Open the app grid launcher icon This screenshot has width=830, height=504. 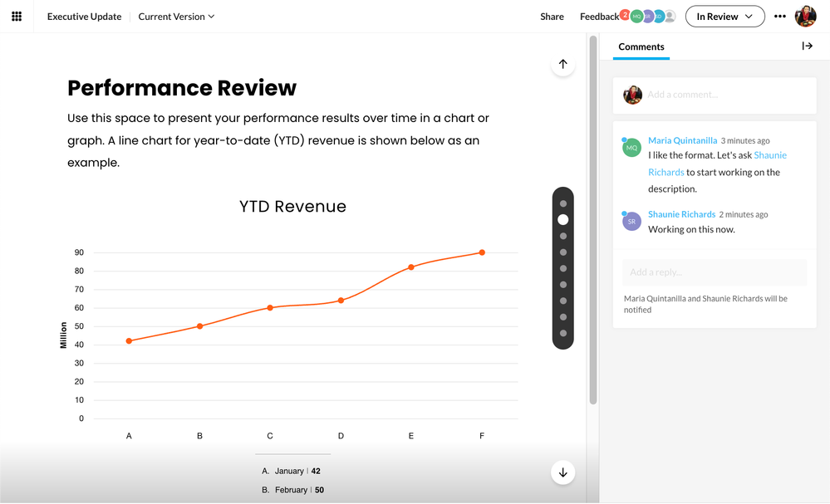[x=17, y=17]
